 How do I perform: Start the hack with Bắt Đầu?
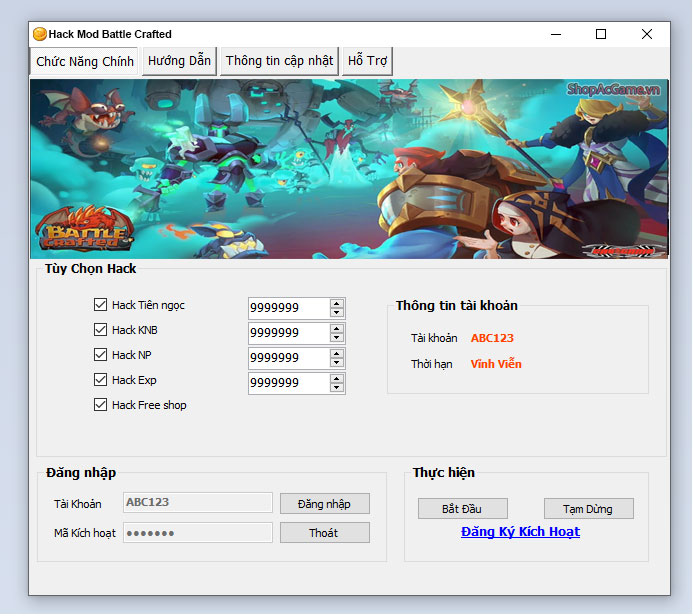pos(462,509)
